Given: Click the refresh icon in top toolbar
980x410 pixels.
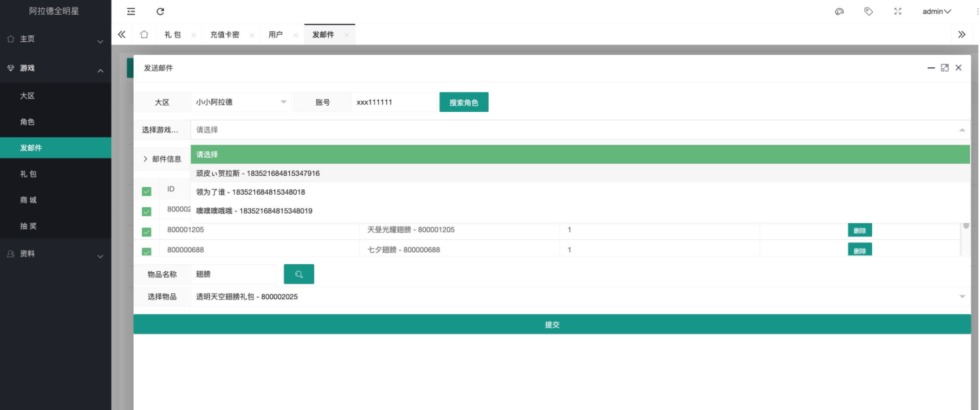Looking at the screenshot, I should (160, 11).
